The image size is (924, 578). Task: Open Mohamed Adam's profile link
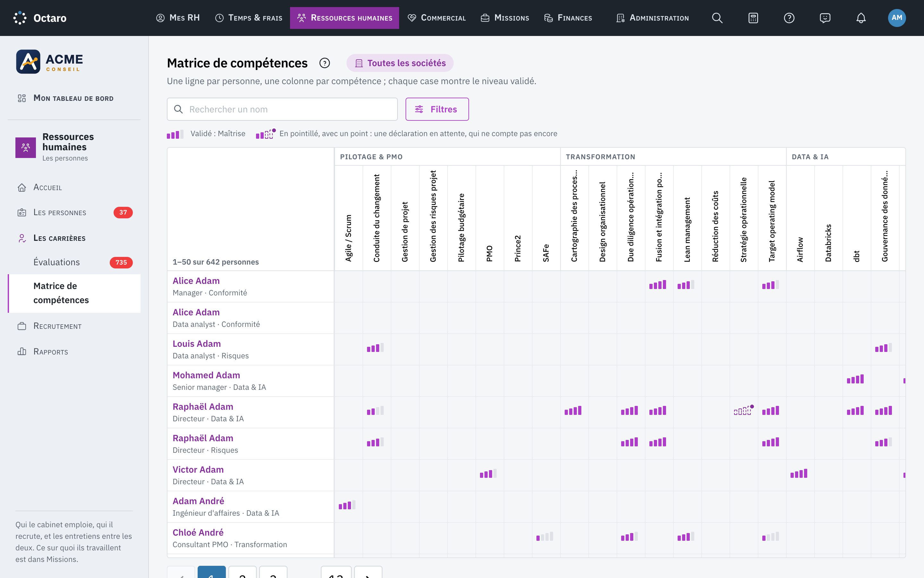(206, 375)
